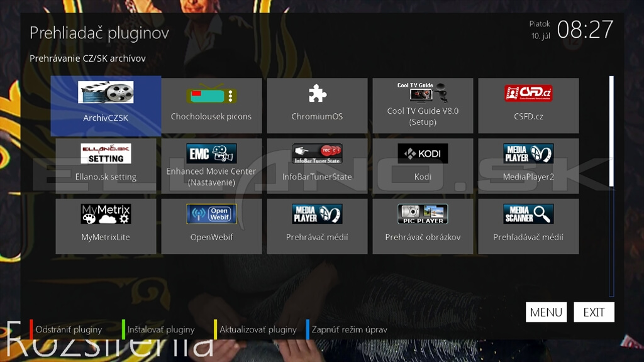
Task: Click the 08:27 clock display
Action: point(585,30)
